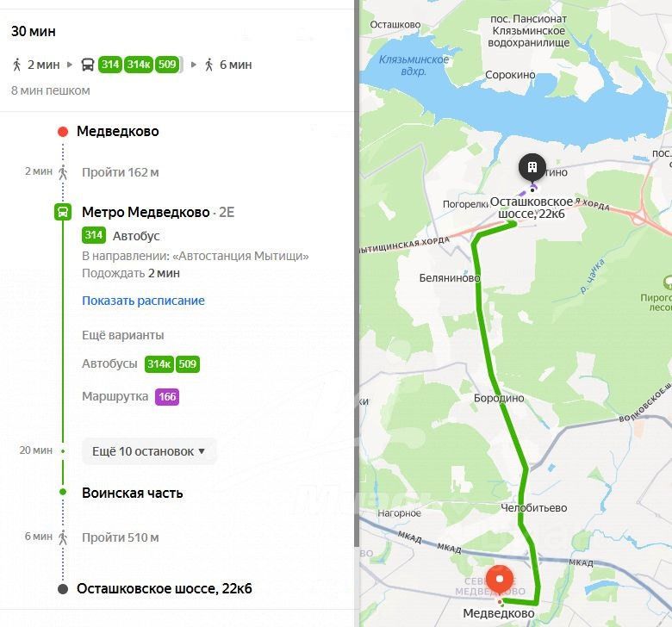The image size is (672, 627).
Task: Open Показать расписание link
Action: pyautogui.click(x=143, y=301)
